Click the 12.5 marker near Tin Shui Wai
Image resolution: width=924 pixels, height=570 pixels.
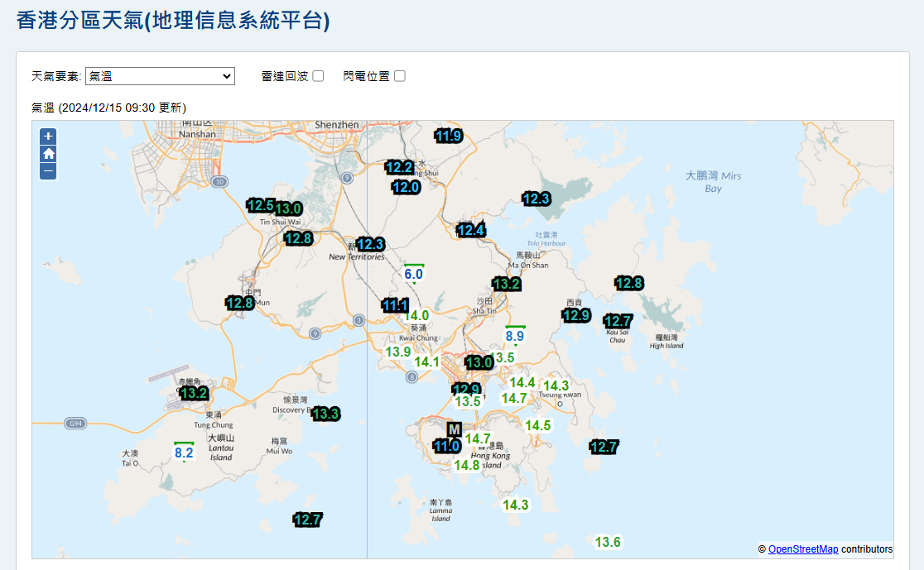[260, 205]
